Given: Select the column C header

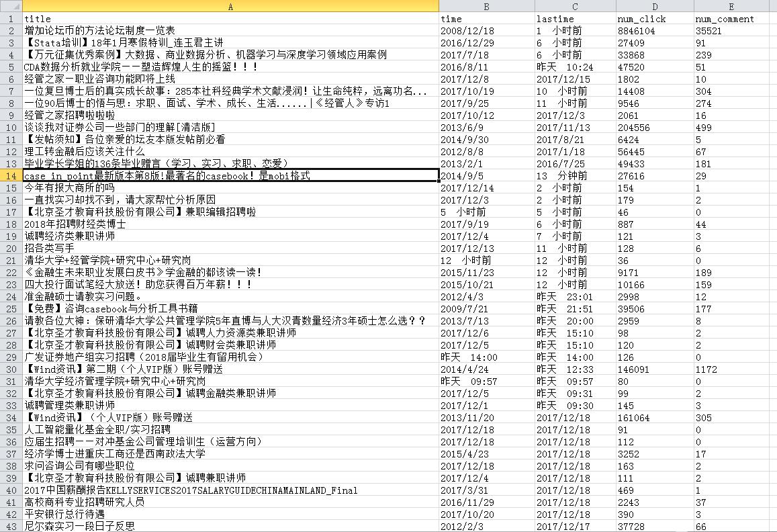Looking at the screenshot, I should point(574,6).
